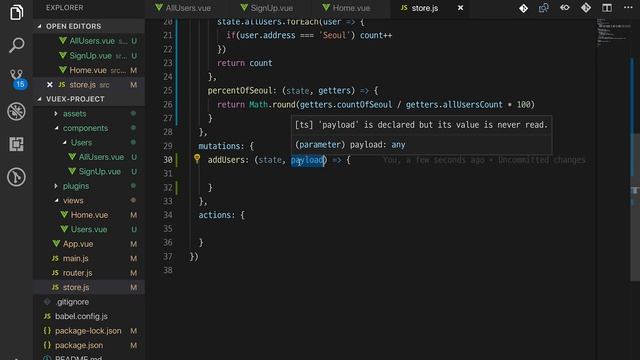Open Home.vue under views folder
The width and height of the screenshot is (640, 360).
pos(89,215)
